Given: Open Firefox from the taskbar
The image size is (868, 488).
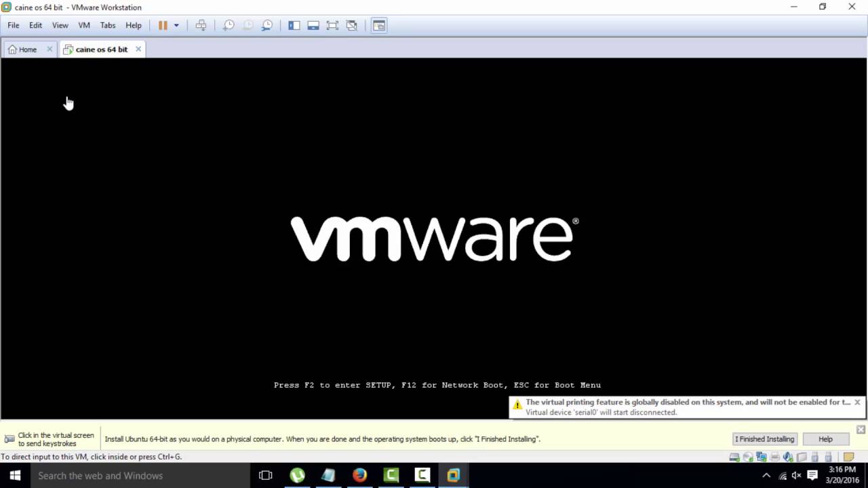Looking at the screenshot, I should pos(360,476).
